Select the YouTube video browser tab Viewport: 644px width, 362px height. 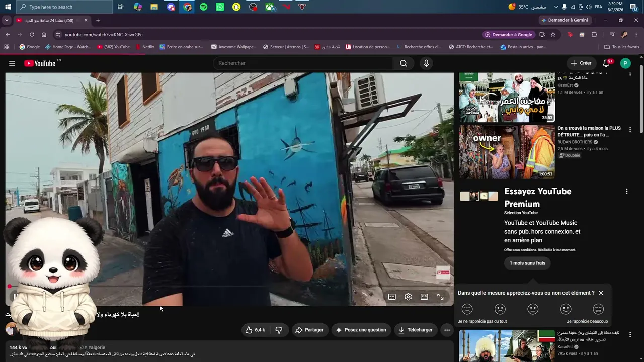point(52,20)
